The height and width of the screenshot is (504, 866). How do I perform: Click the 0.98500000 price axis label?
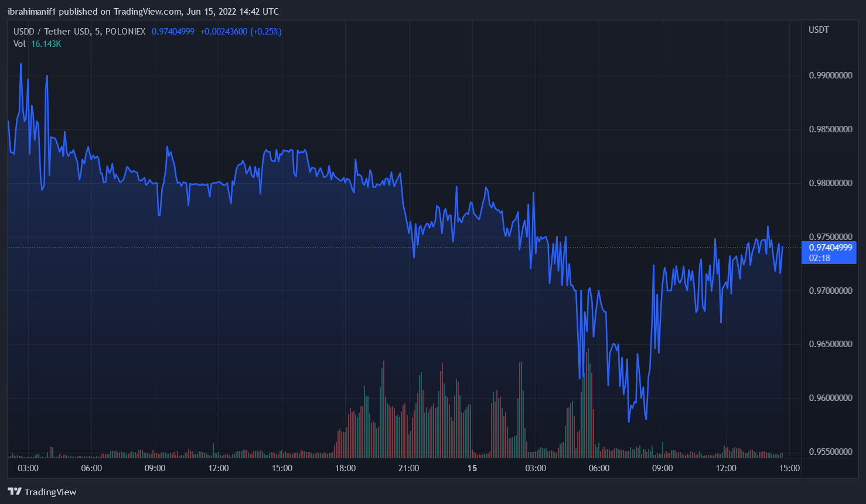[x=830, y=129]
